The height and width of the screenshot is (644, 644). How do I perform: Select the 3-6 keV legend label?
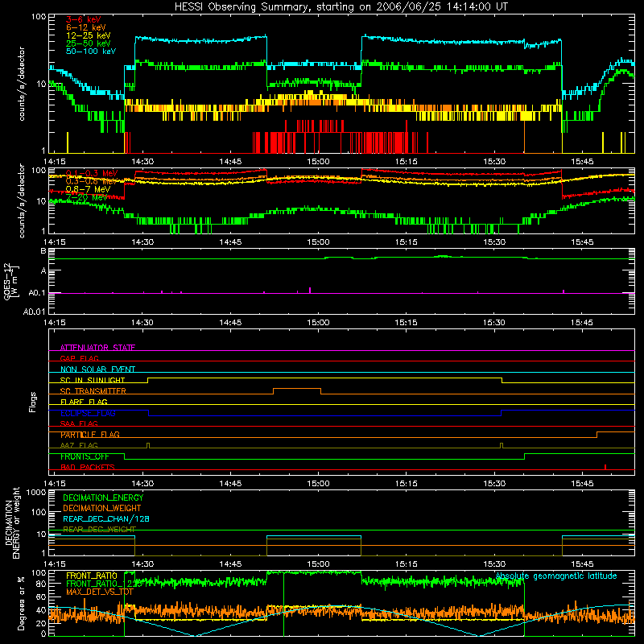84,19
